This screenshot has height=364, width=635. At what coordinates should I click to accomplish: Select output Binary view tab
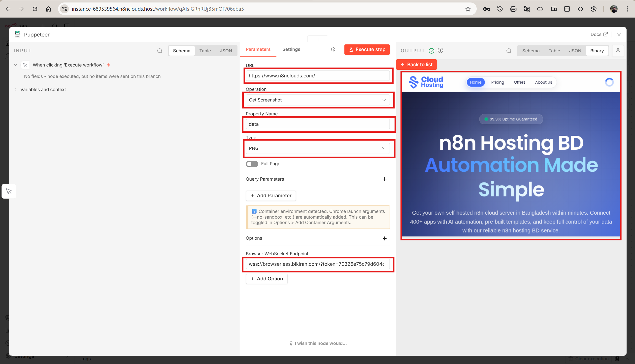pyautogui.click(x=597, y=51)
